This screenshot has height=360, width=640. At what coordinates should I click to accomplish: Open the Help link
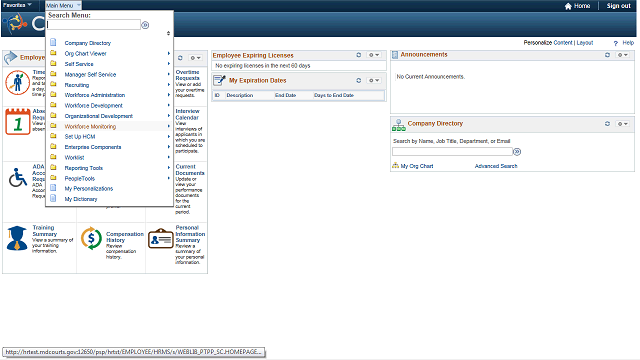628,42
